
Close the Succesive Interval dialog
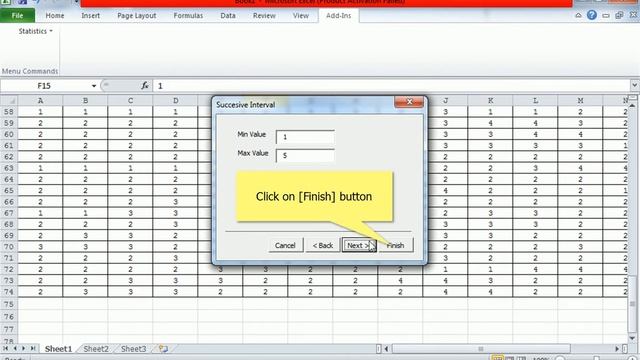pyautogui.click(x=409, y=102)
